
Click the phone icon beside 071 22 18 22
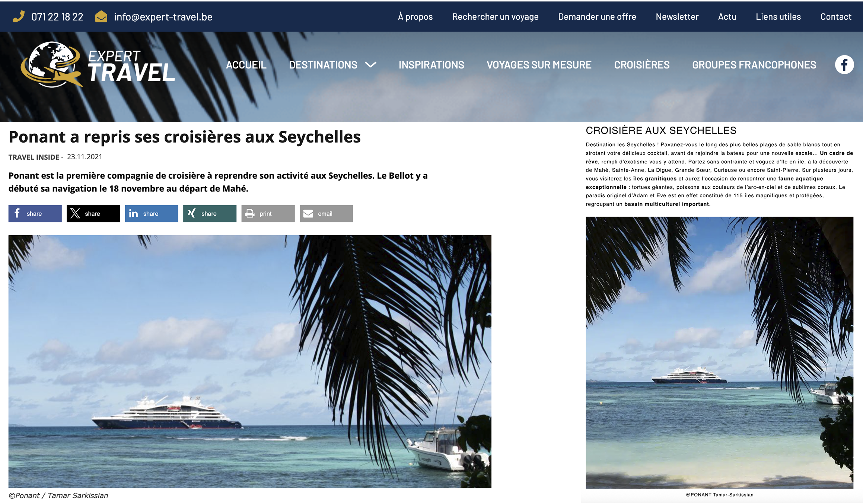(x=19, y=17)
